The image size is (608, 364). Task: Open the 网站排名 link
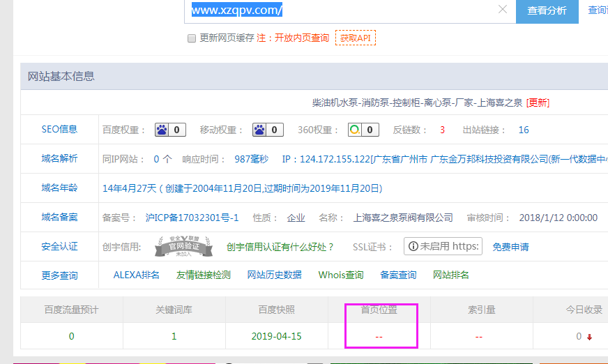450,275
